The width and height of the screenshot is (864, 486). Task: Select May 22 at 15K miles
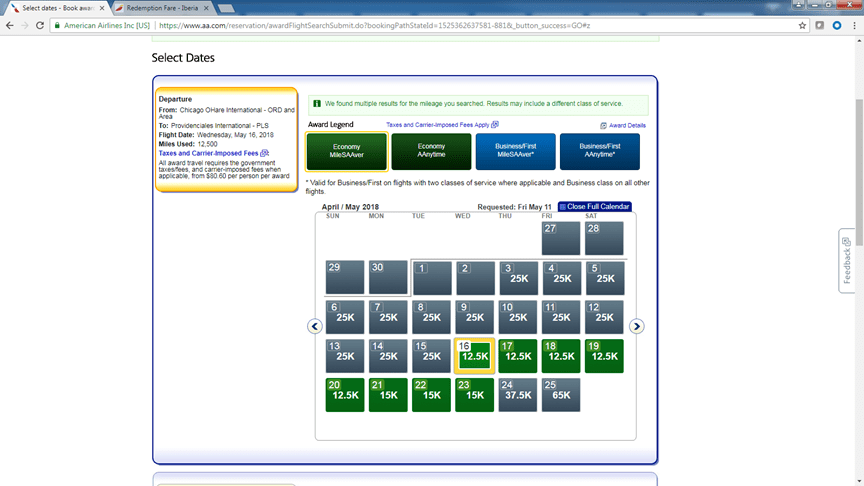(x=431, y=395)
